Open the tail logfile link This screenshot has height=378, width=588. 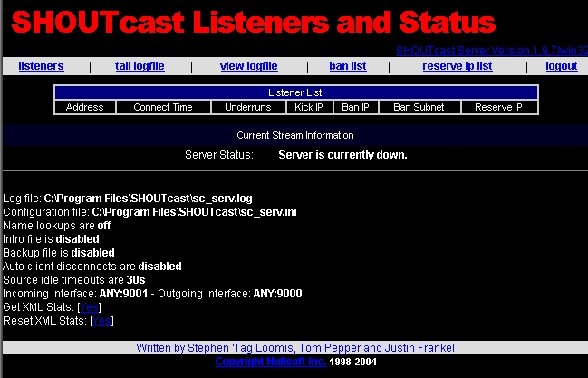point(140,66)
